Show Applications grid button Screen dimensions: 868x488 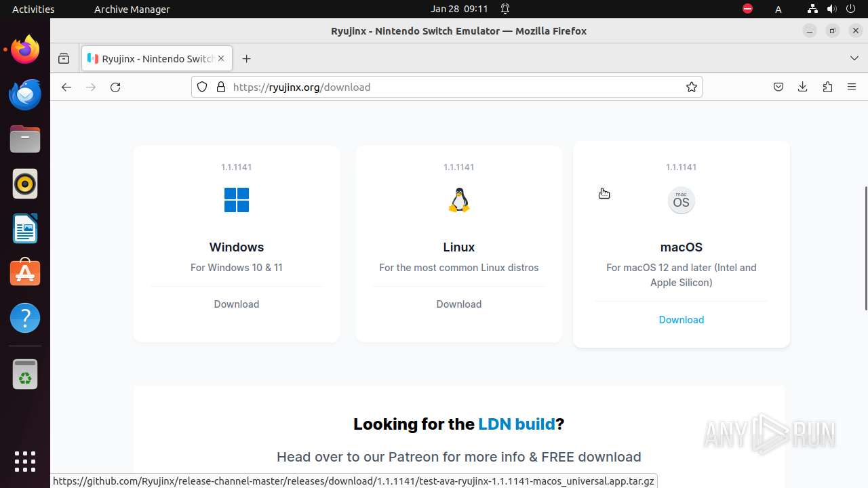click(25, 462)
